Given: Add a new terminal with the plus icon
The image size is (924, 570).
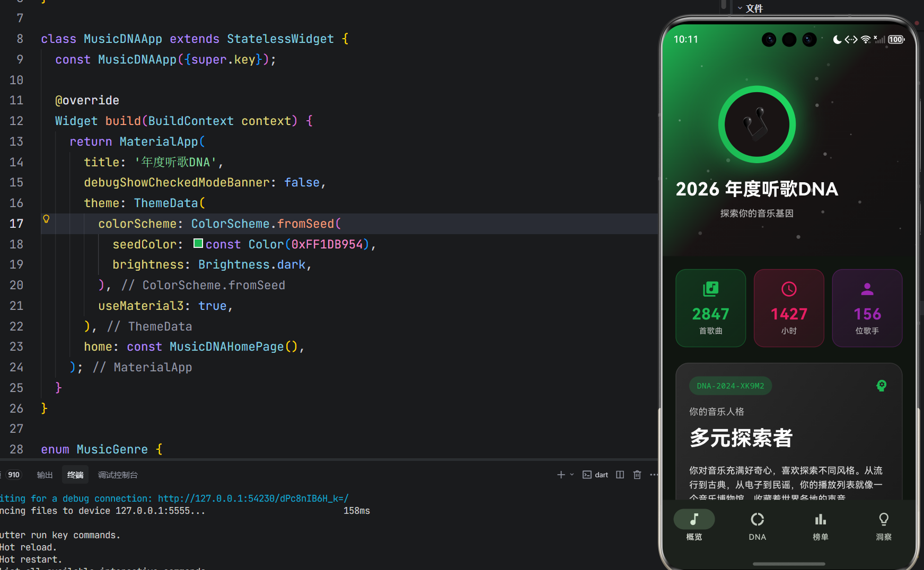Looking at the screenshot, I should pyautogui.click(x=561, y=475).
